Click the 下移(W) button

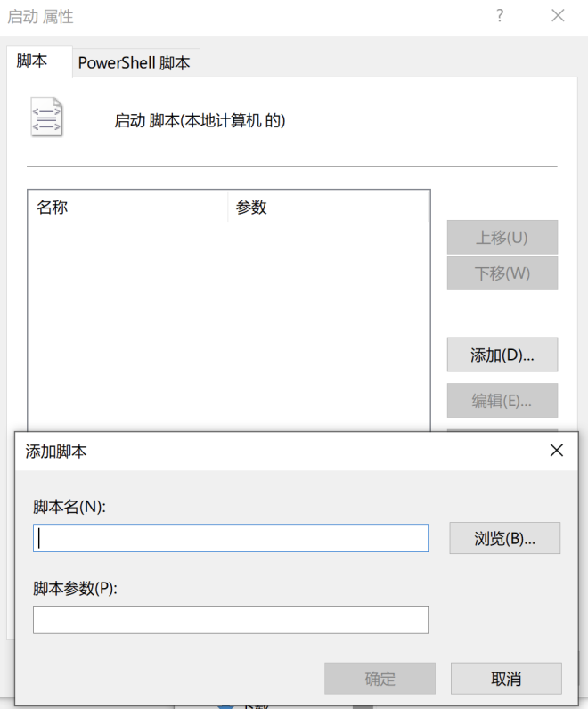coord(502,273)
